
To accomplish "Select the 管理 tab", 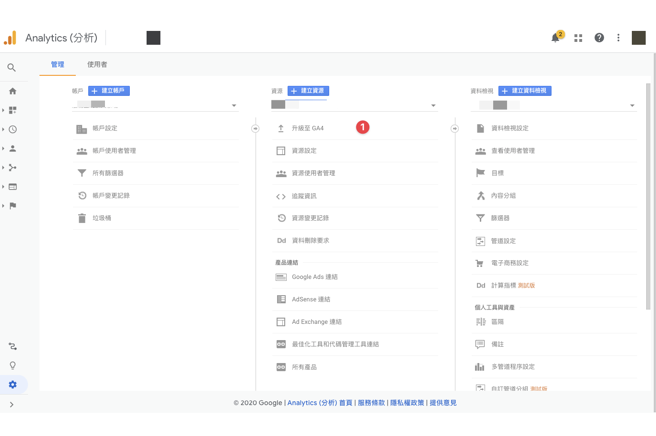I will point(58,64).
